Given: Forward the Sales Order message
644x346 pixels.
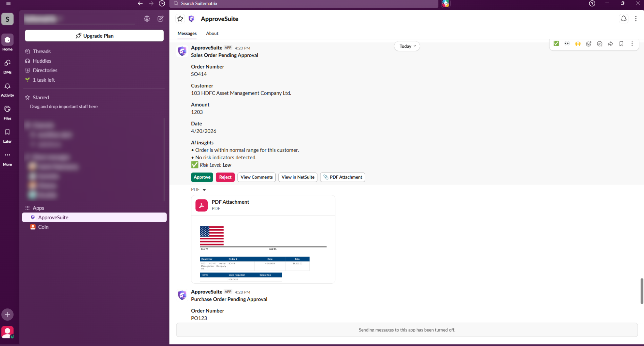Looking at the screenshot, I should (610, 44).
